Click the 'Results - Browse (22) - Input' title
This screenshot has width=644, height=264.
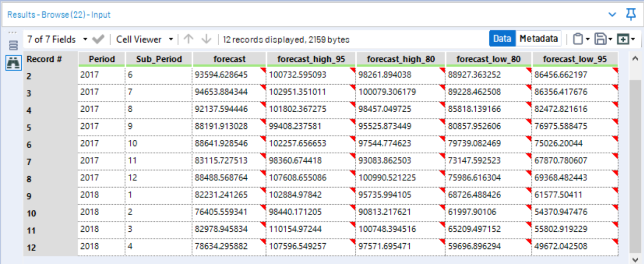59,15
